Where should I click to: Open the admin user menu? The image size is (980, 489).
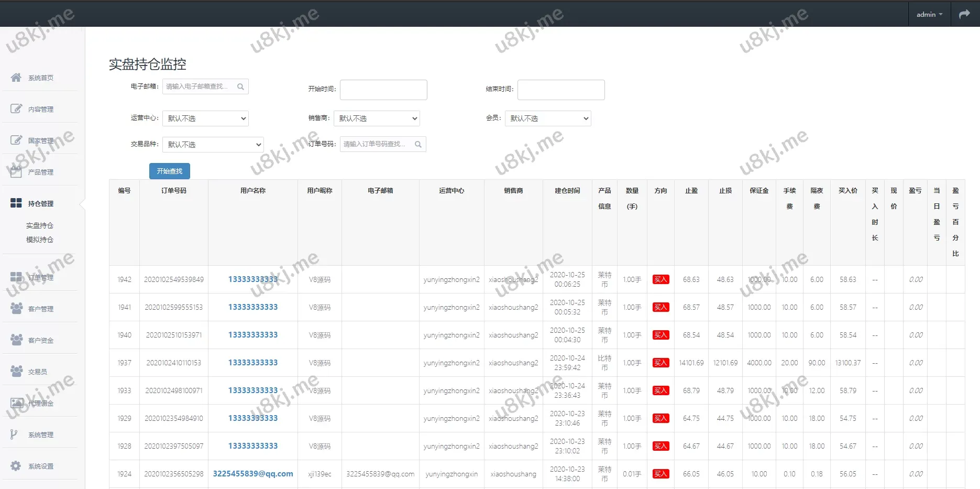coord(929,14)
